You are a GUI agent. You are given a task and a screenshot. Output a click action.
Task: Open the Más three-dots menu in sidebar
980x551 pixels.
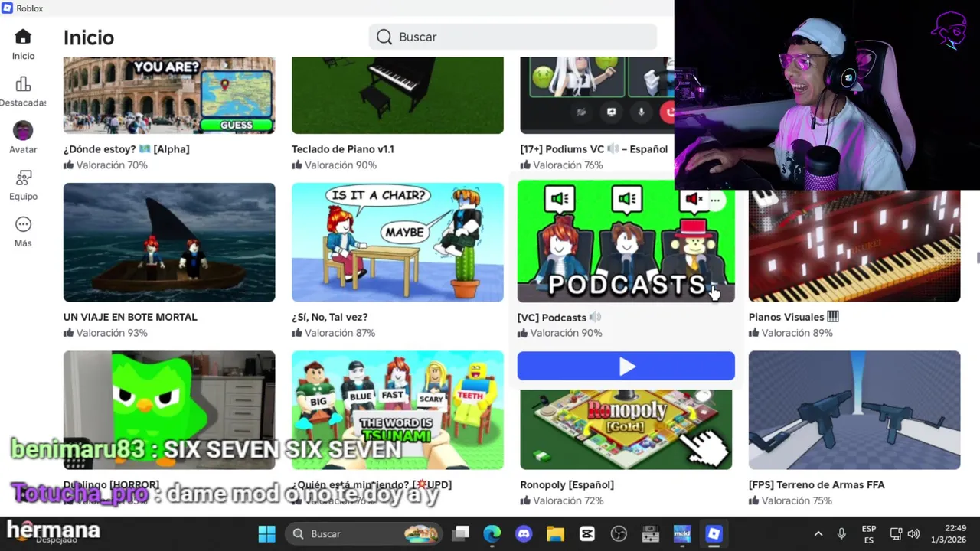coord(23,224)
